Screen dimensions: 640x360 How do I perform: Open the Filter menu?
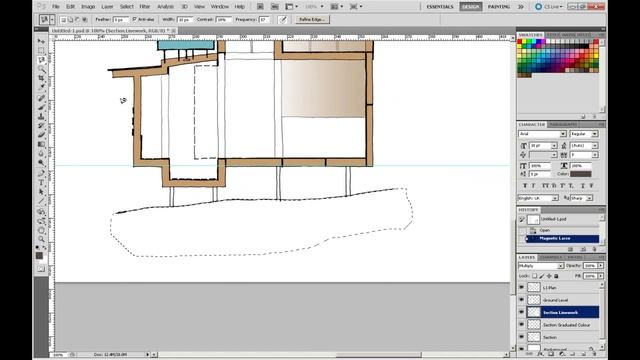coord(144,7)
